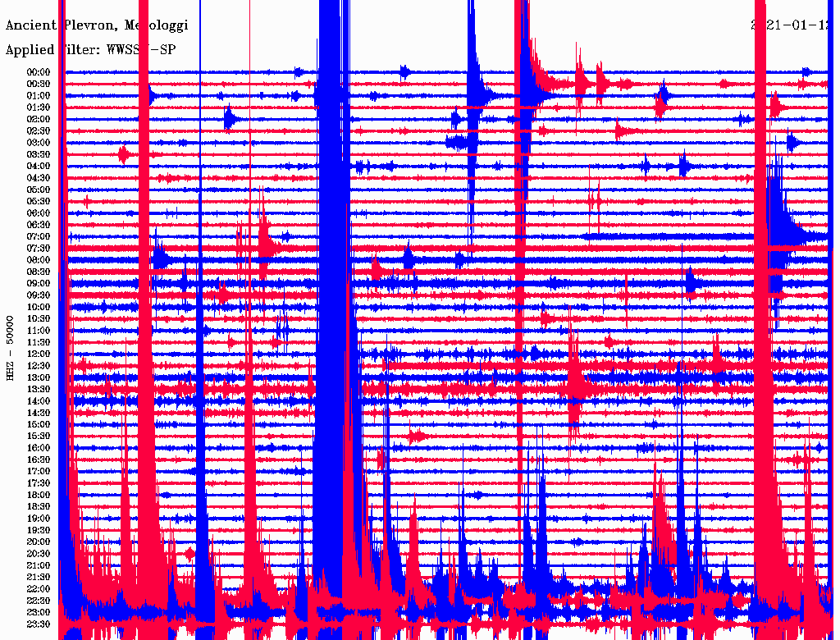This screenshot has width=840, height=640.
Task: Click the 06:00 time label
Action: (x=39, y=213)
